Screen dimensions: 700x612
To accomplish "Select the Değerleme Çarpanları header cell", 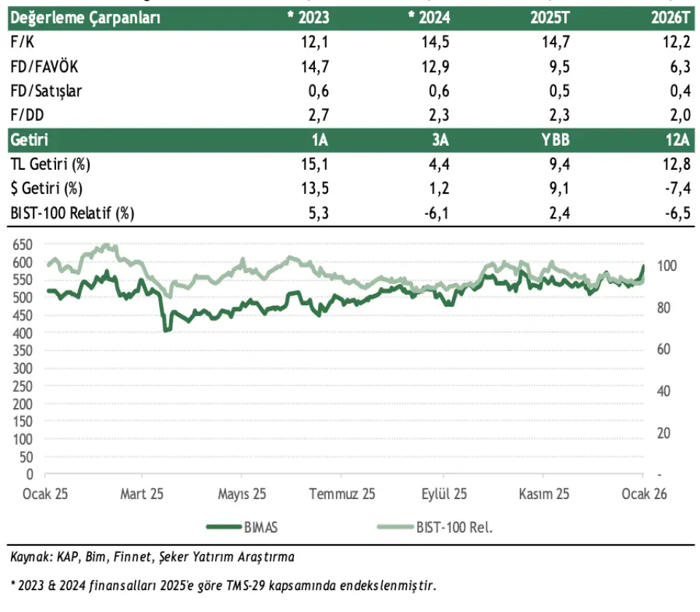I will [86, 17].
